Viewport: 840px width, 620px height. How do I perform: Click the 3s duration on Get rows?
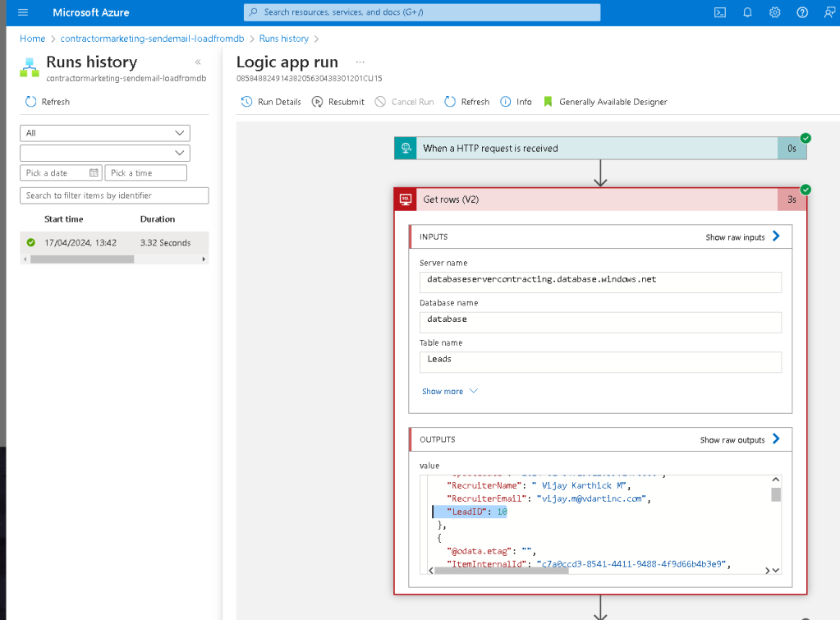pos(792,200)
